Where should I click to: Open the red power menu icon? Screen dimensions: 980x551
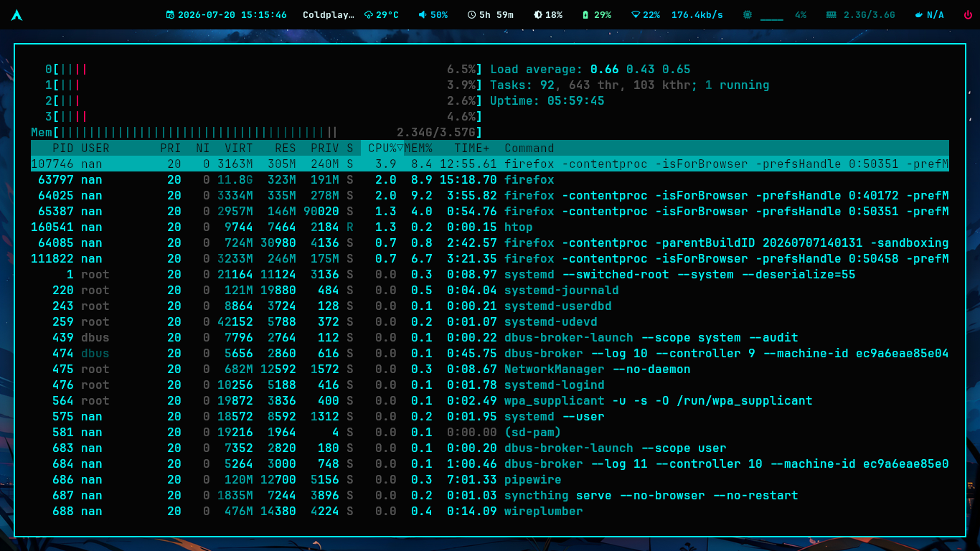(x=968, y=15)
